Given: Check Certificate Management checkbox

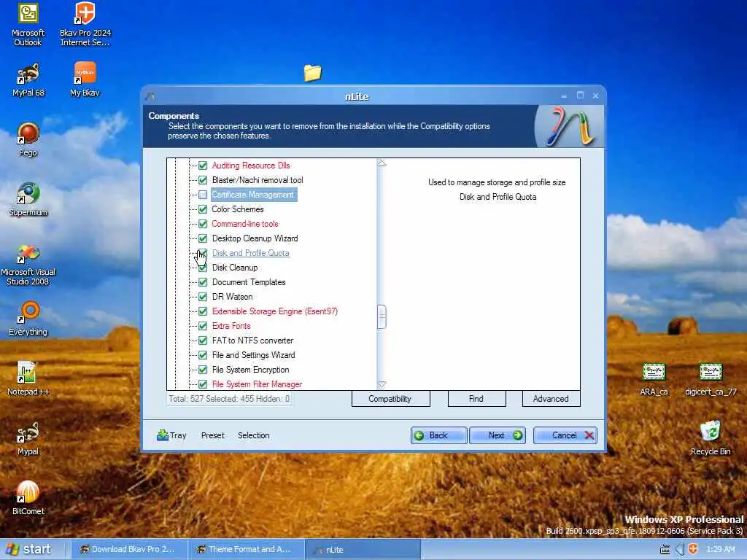Looking at the screenshot, I should (203, 195).
